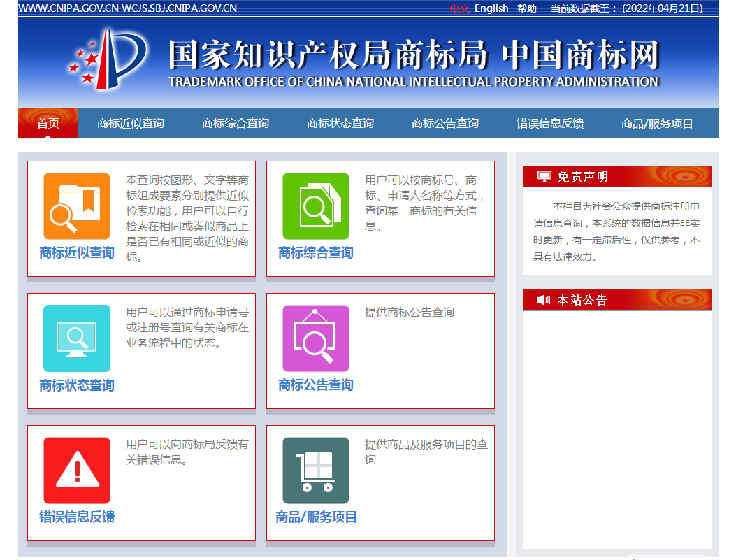
Task: Go to 商标状态查询 in the navigation bar
Action: tap(340, 123)
